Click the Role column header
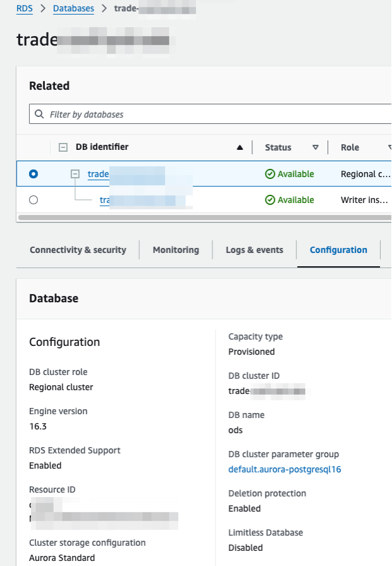Screen dimensions: 392x566 click(350, 147)
